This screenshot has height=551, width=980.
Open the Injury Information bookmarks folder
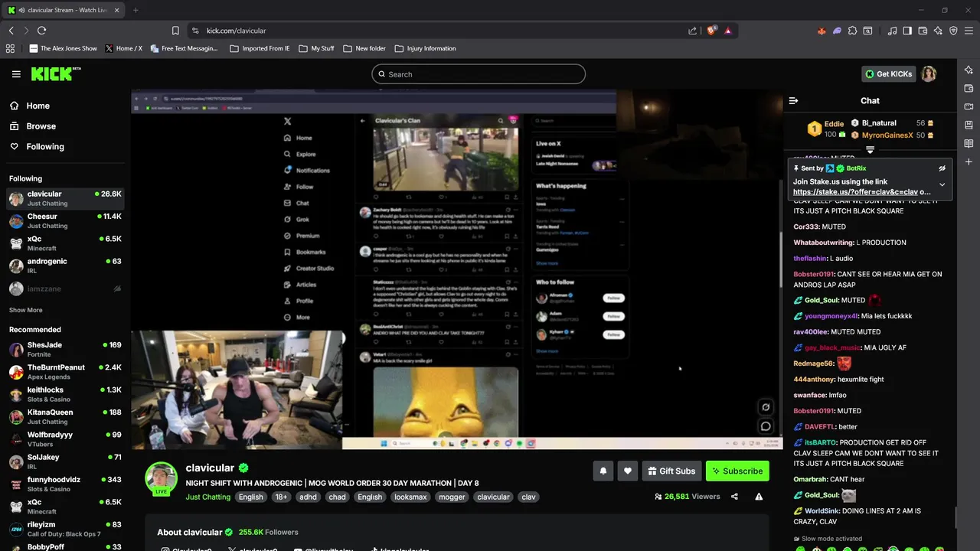click(425, 48)
